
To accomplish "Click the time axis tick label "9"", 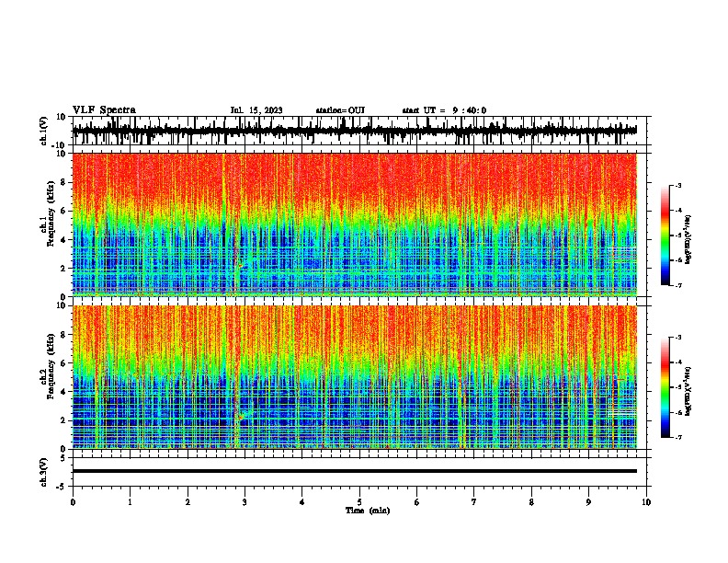I will pyautogui.click(x=588, y=502).
